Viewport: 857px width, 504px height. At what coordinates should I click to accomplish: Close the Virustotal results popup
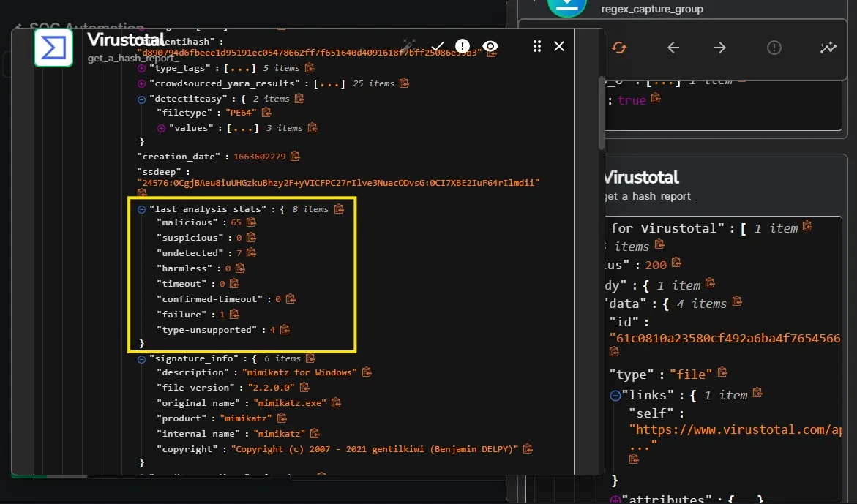coord(559,46)
